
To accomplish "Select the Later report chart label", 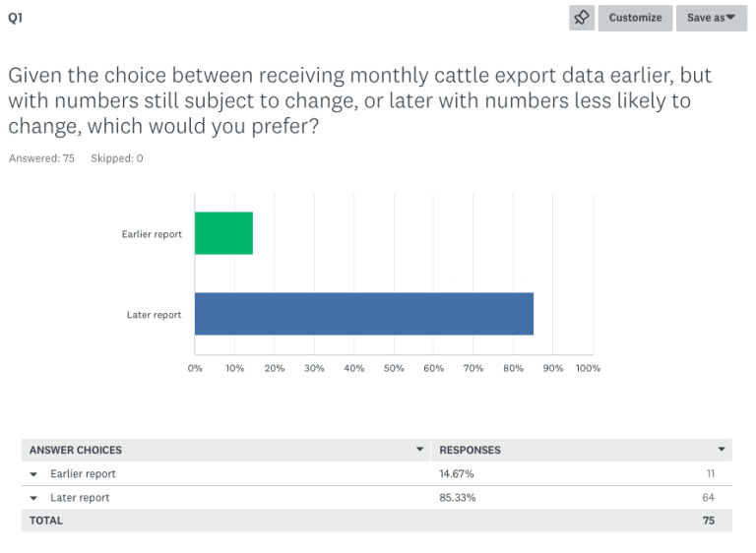I will pyautogui.click(x=155, y=315).
